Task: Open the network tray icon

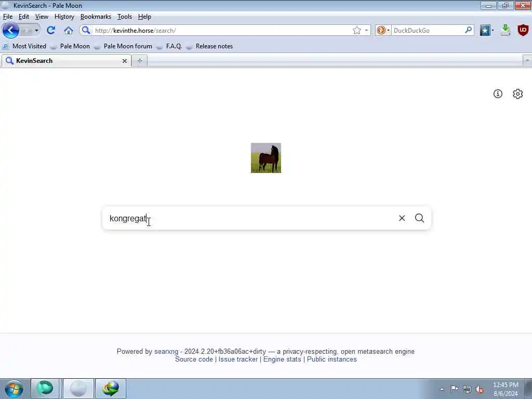Action: [467, 389]
